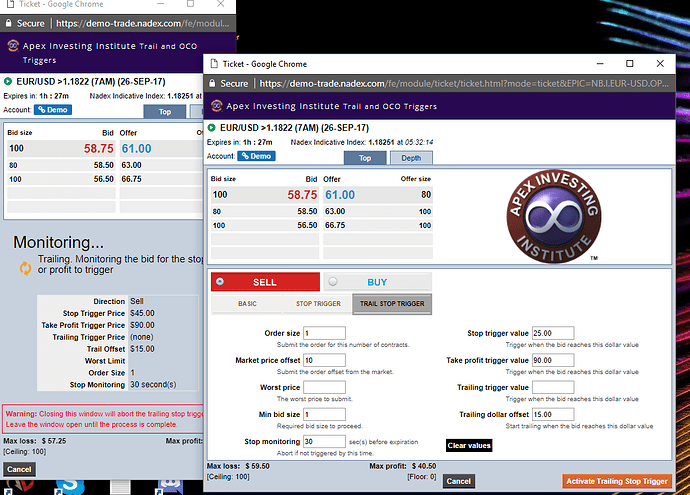The height and width of the screenshot is (495, 690).
Task: Click Activate Trailing Stop Trigger button
Action: 617,481
